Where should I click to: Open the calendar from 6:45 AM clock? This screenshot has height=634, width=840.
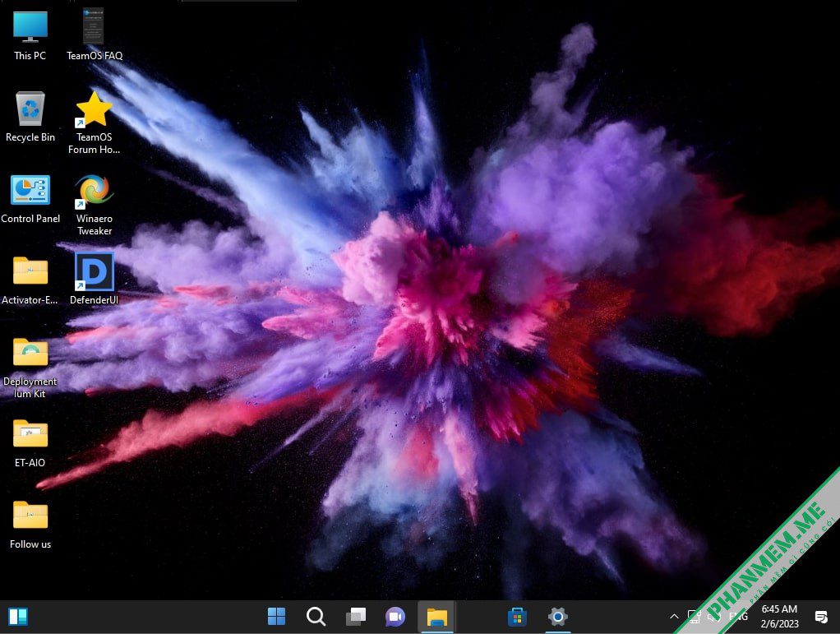pyautogui.click(x=779, y=616)
